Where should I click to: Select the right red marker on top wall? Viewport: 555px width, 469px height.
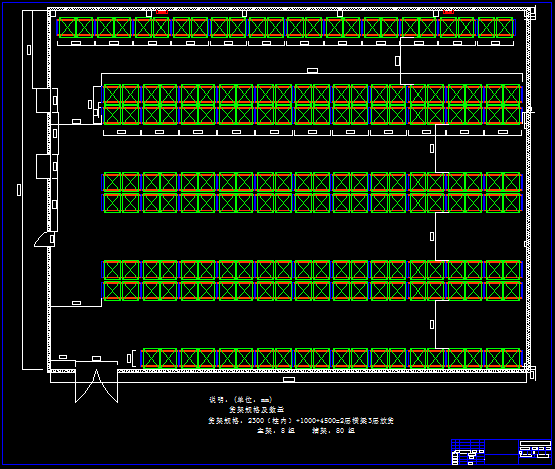448,12
